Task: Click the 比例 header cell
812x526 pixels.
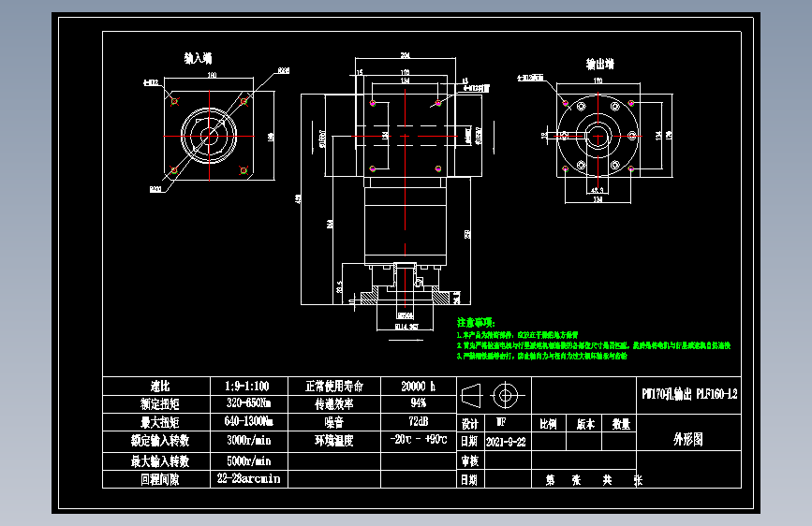Action: [549, 424]
